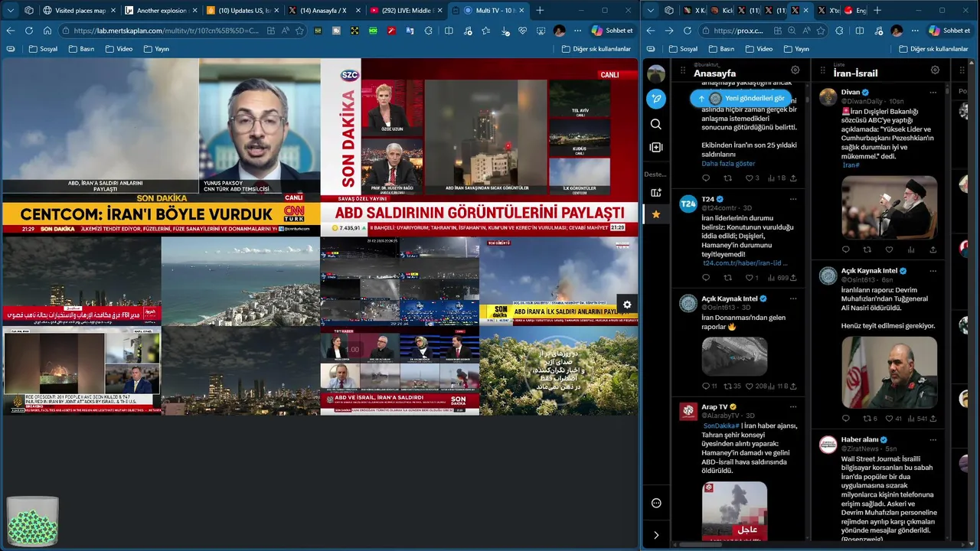Open downloads in the Multi TV browser
The height and width of the screenshot is (551, 980).
pos(505,31)
